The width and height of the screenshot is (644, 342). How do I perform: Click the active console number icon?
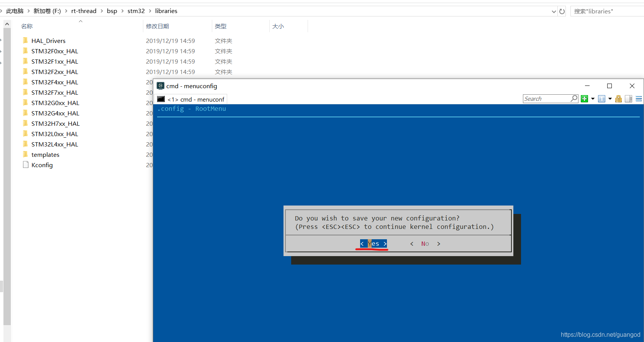click(x=602, y=99)
